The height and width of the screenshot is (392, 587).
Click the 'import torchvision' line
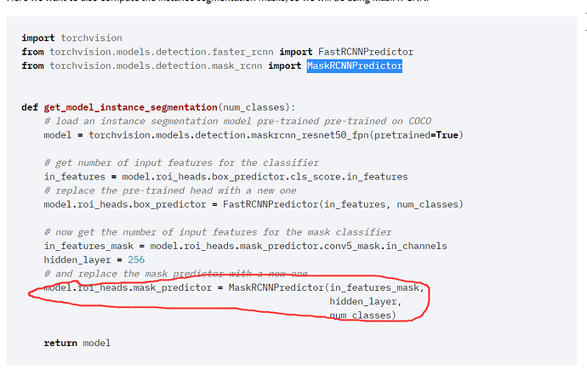point(71,38)
